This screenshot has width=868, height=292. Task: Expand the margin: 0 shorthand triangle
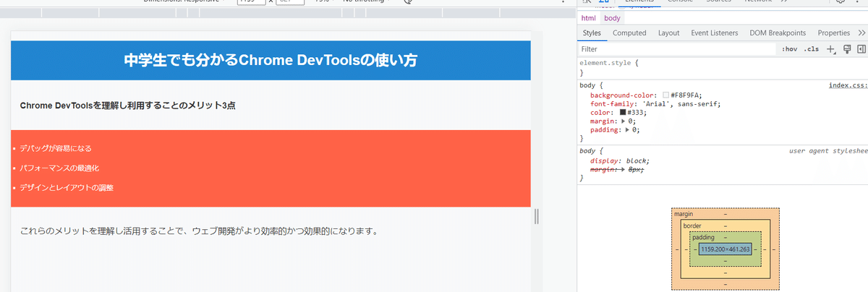click(624, 121)
